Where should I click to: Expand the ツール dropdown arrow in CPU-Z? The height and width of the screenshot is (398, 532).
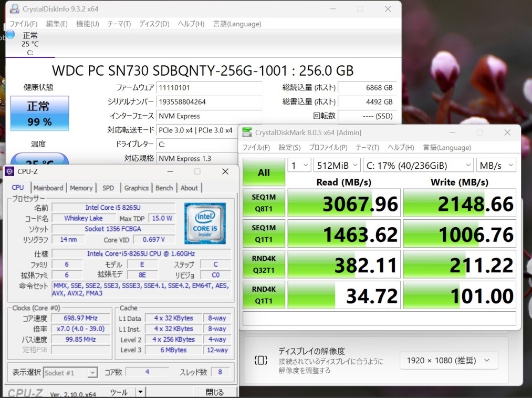[x=140, y=392]
